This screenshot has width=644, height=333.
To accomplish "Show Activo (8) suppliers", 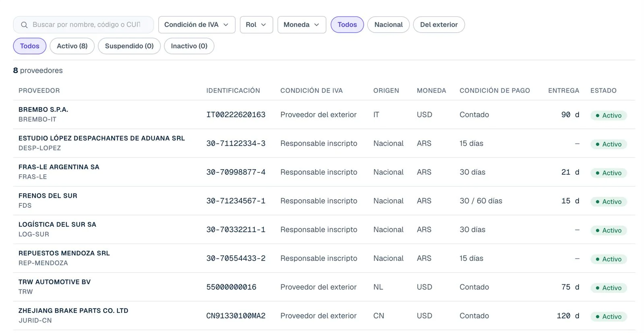I will (72, 46).
